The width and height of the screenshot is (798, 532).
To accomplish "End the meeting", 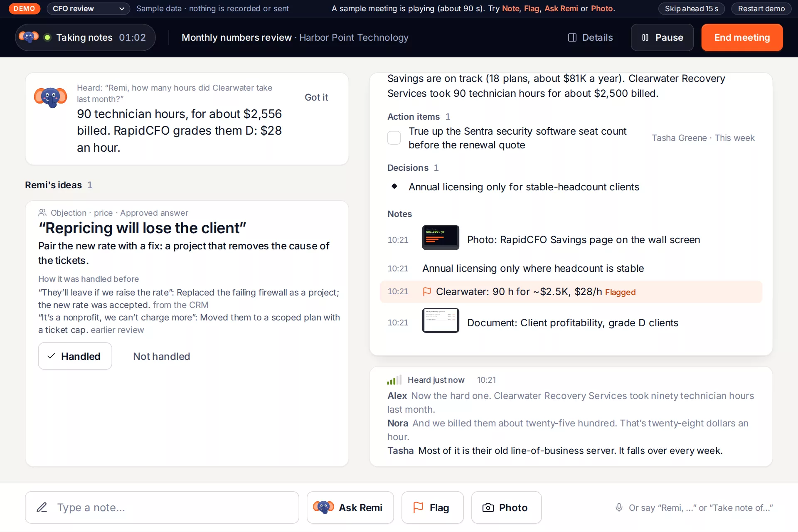I will click(742, 37).
